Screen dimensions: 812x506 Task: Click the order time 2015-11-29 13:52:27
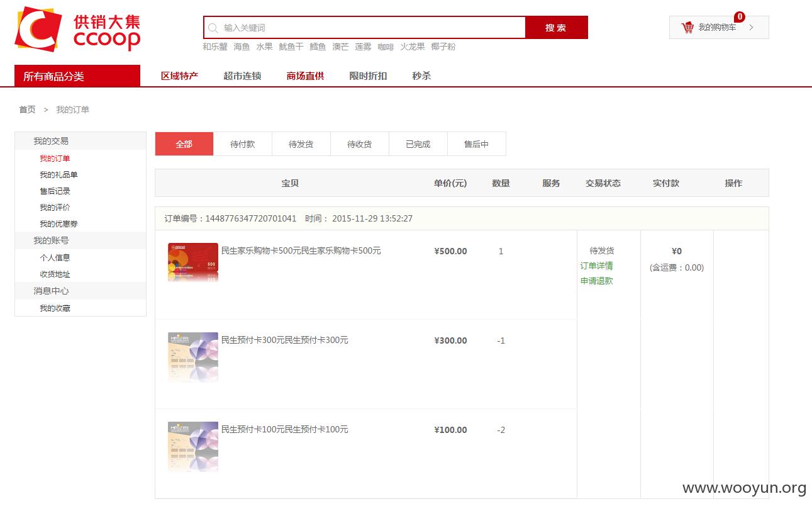tap(372, 219)
